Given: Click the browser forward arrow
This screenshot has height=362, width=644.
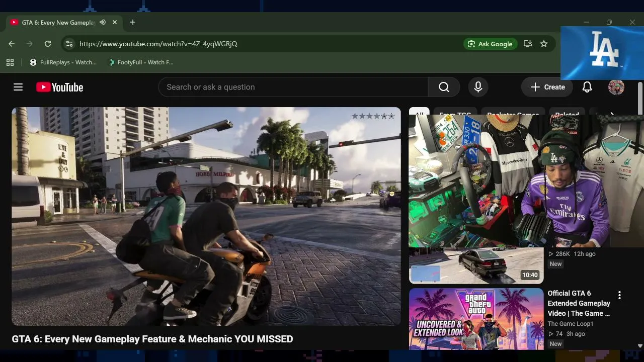Looking at the screenshot, I should [30, 44].
